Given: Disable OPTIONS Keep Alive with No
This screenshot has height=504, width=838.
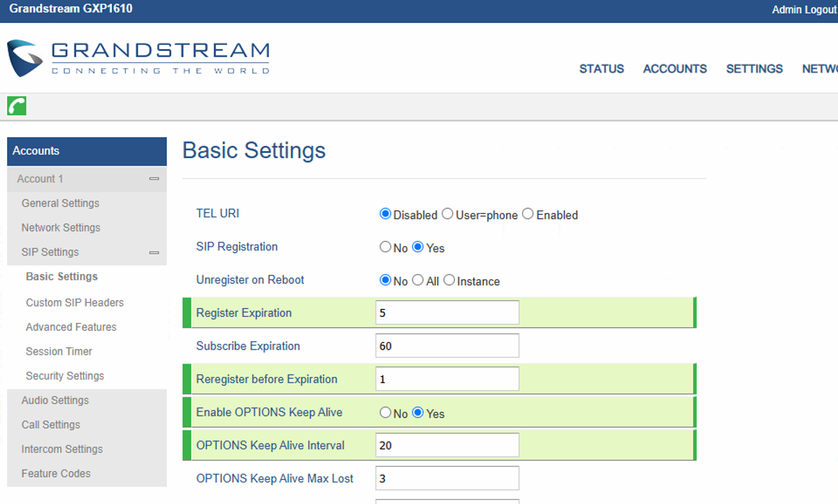Looking at the screenshot, I should pyautogui.click(x=385, y=412).
